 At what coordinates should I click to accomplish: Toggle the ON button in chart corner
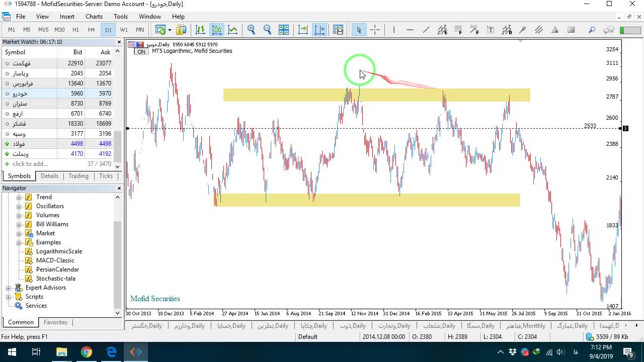pyautogui.click(x=141, y=52)
